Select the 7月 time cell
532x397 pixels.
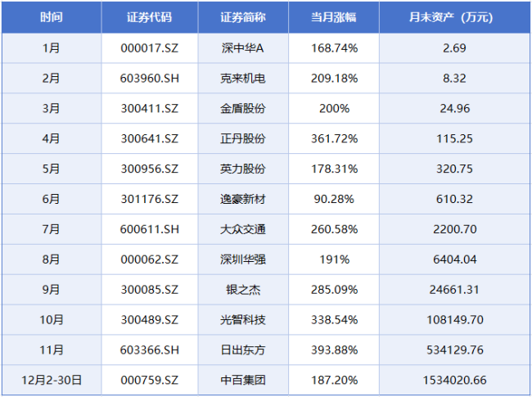(52, 229)
